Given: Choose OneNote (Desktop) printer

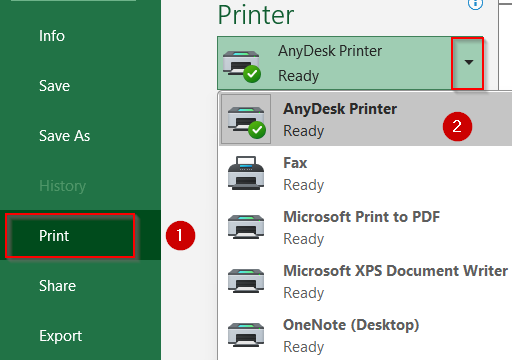Looking at the screenshot, I should [x=366, y=335].
